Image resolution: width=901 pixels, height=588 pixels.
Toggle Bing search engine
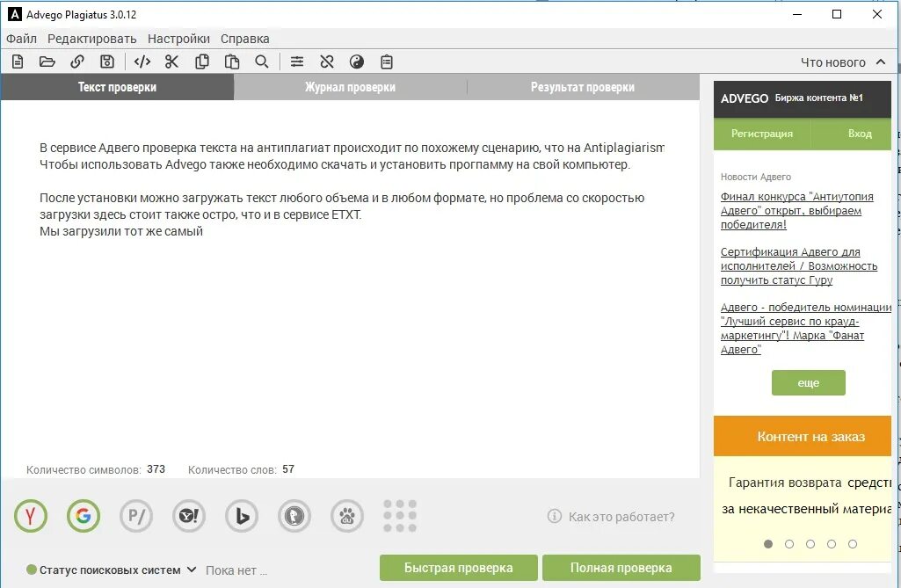click(242, 516)
